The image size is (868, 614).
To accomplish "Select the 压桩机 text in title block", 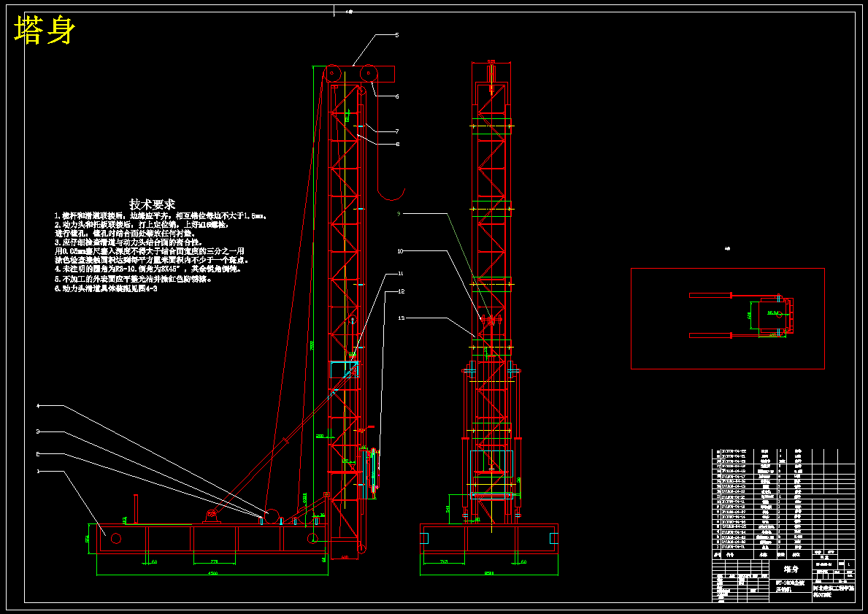I will [x=783, y=590].
